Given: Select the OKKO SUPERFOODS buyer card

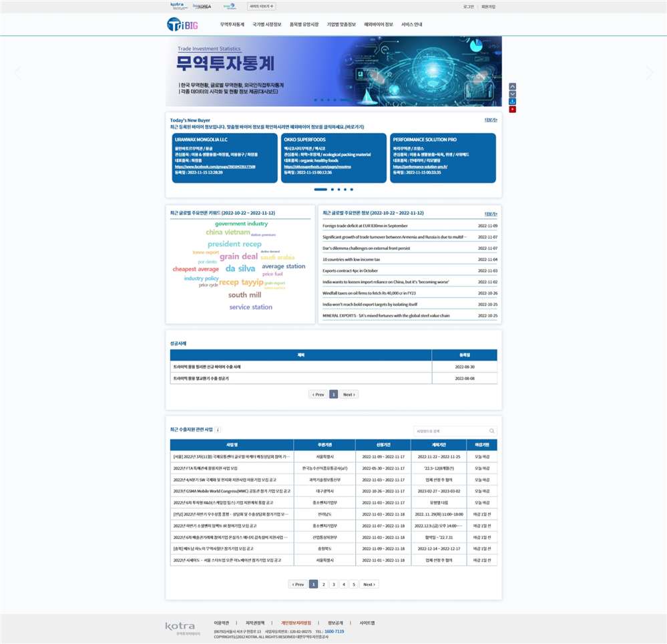Looking at the screenshot, I should [x=333, y=158].
